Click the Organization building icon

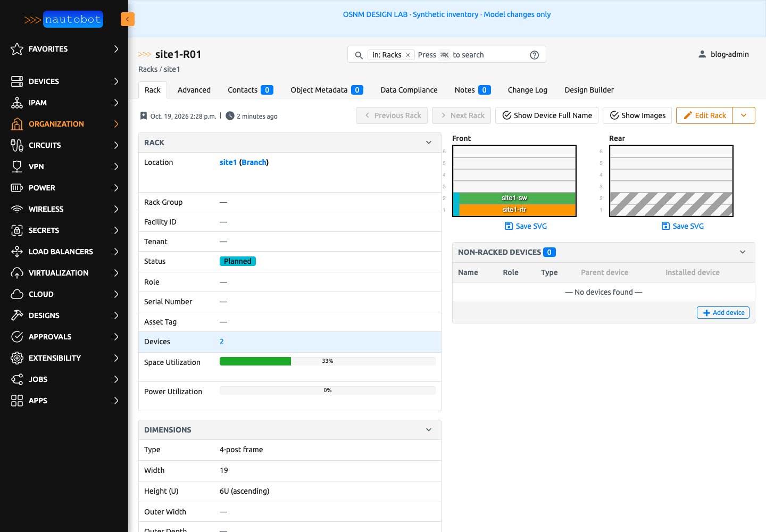pos(17,124)
